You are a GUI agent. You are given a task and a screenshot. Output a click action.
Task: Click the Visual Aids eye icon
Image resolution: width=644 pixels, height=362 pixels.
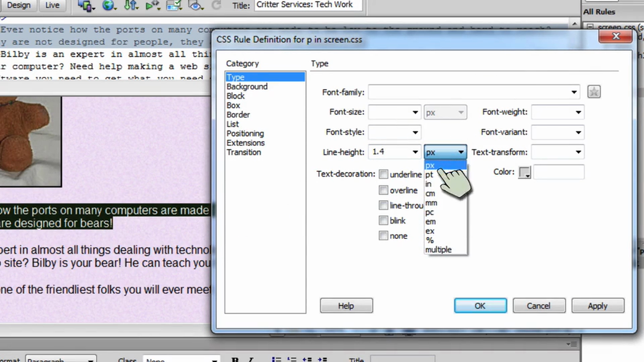(x=195, y=5)
